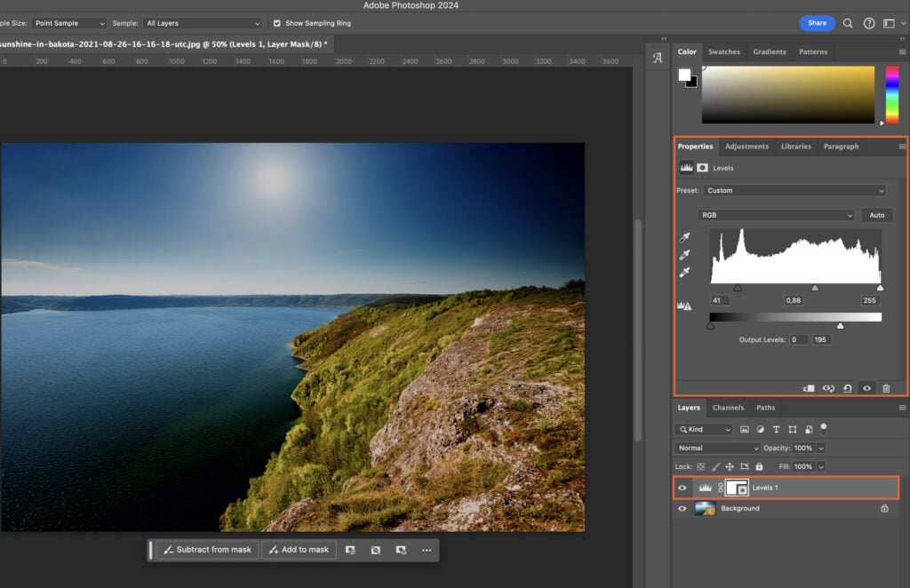Click the delete adjustment layer trash icon
The image size is (910, 588).
[x=887, y=388]
